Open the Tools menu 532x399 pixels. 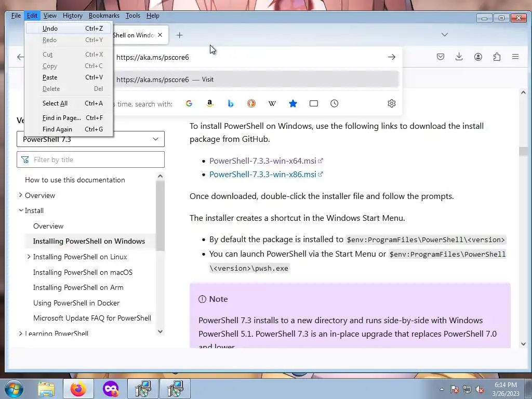(132, 16)
